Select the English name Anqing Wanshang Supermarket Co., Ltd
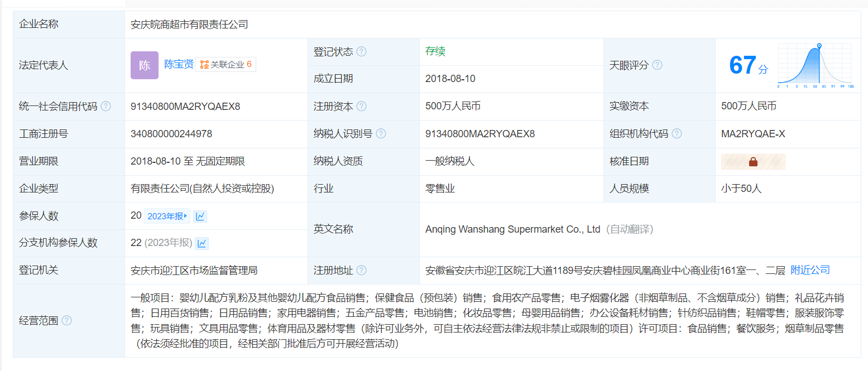 point(512,229)
